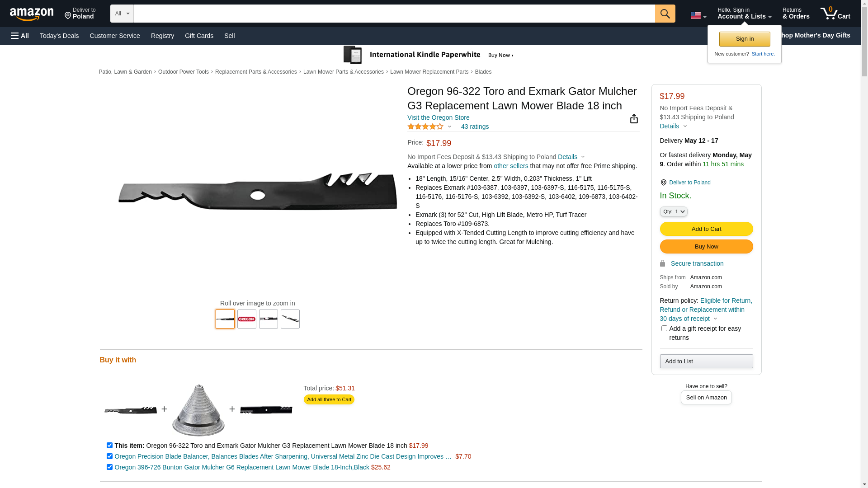Click the US flag language selector
This screenshot has height=488, width=868.
pyautogui.click(x=698, y=16)
